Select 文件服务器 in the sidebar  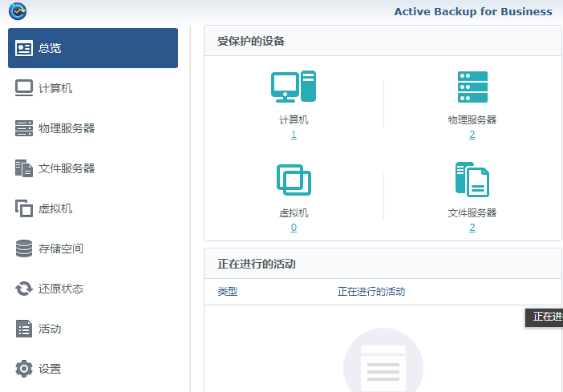pyautogui.click(x=67, y=168)
